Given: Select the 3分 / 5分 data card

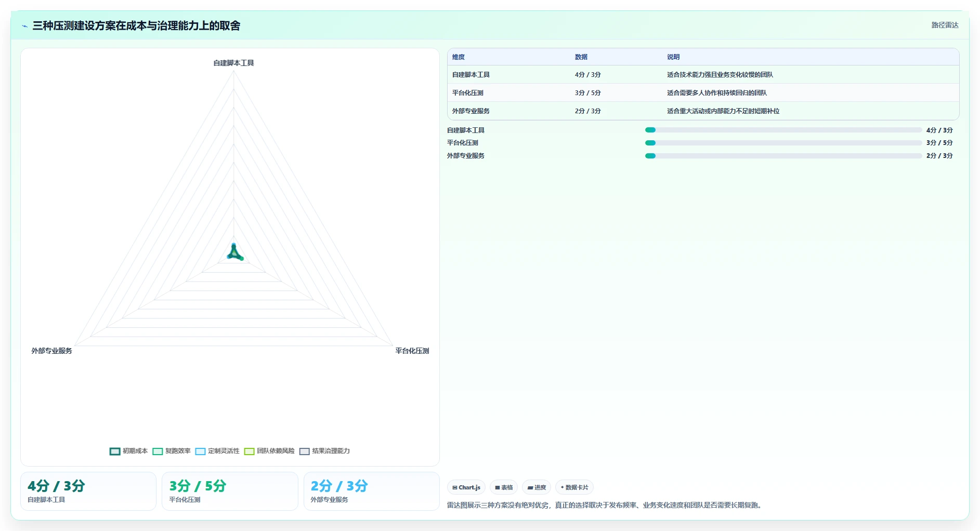Looking at the screenshot, I should (230, 491).
